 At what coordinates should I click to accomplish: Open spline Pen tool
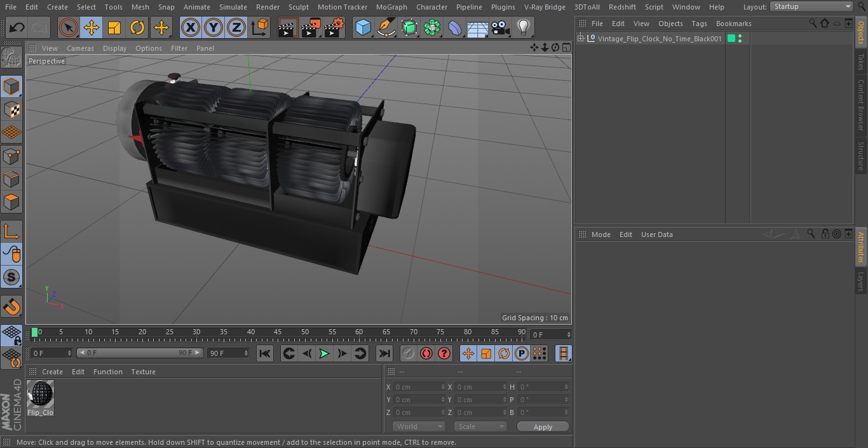pyautogui.click(x=386, y=27)
